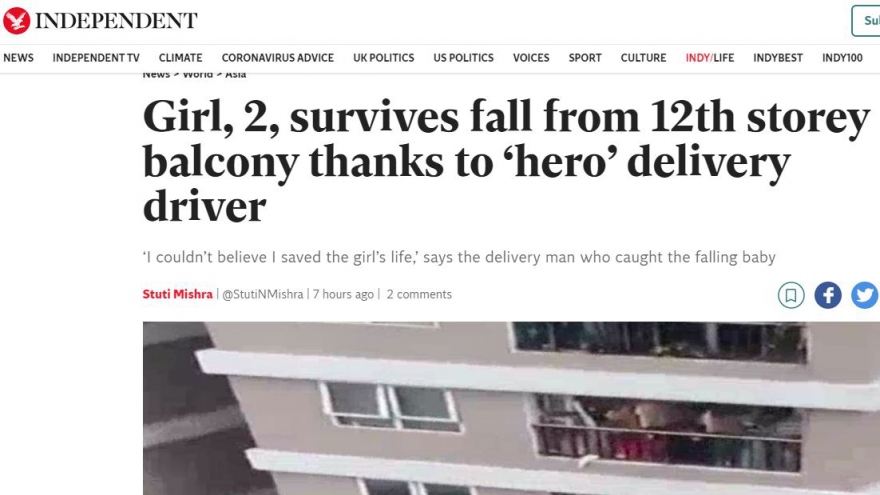The image size is (880, 495).
Task: Select UK Politics in the navigation
Action: (x=383, y=58)
